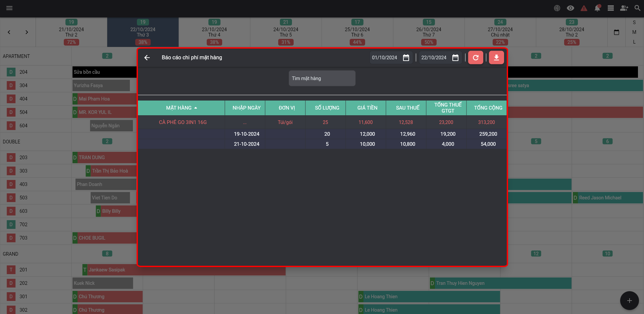Download the item cost report
Image resolution: width=644 pixels, height=314 pixels.
pyautogui.click(x=496, y=58)
